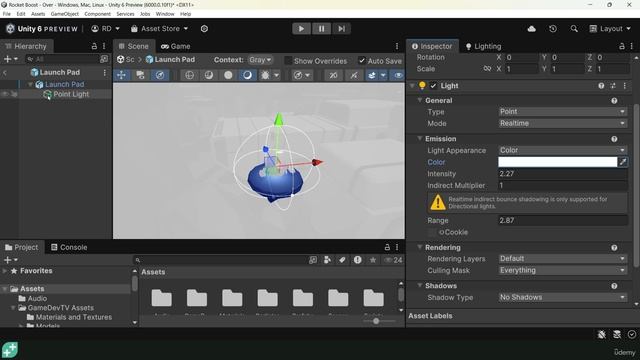Image resolution: width=640 pixels, height=360 pixels.
Task: Open the Unity cloud services icon
Action: click(x=531, y=29)
